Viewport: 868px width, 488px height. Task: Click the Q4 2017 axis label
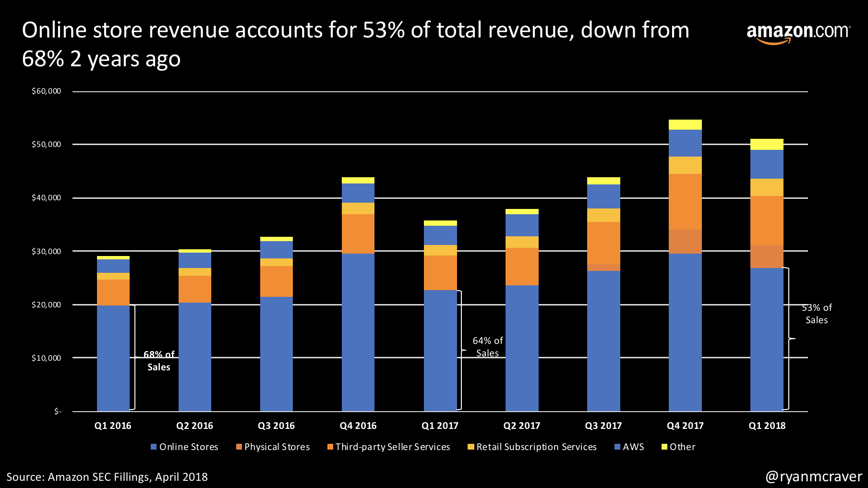(685, 426)
